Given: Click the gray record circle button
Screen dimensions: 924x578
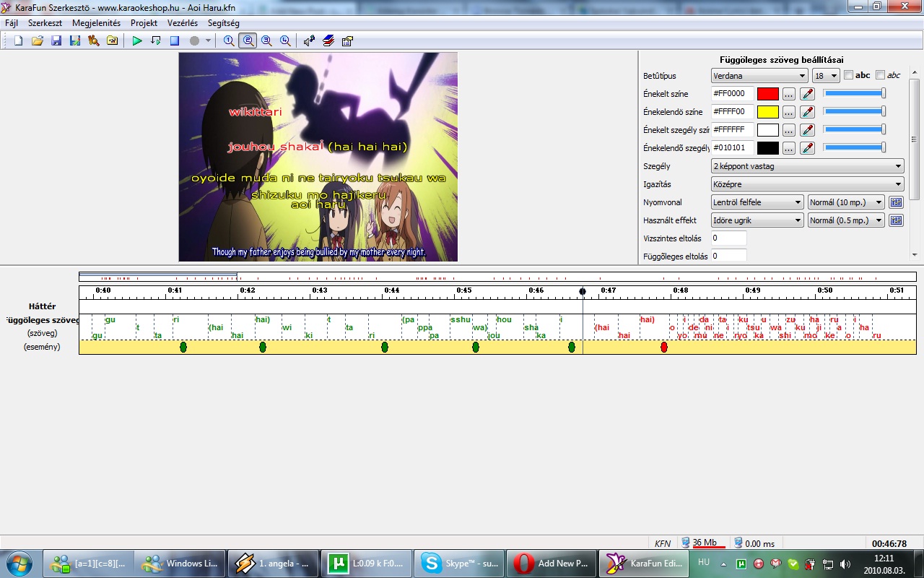Looking at the screenshot, I should [194, 41].
